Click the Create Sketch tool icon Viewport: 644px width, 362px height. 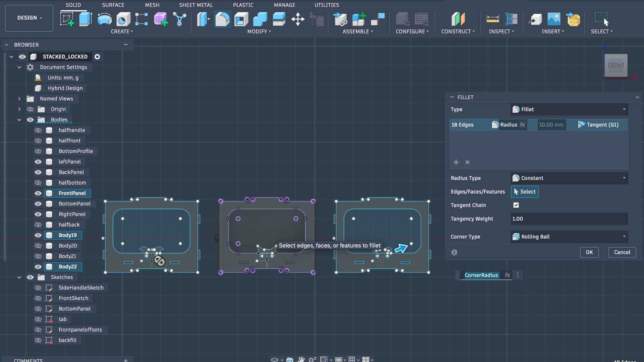click(67, 19)
